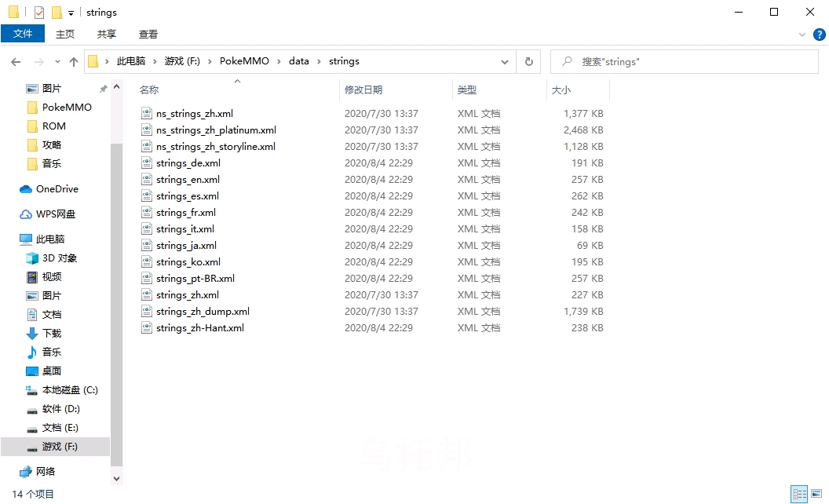Image resolution: width=829 pixels, height=504 pixels.
Task: Select file ns_strings_zh_storyline.xml
Action: coord(215,147)
